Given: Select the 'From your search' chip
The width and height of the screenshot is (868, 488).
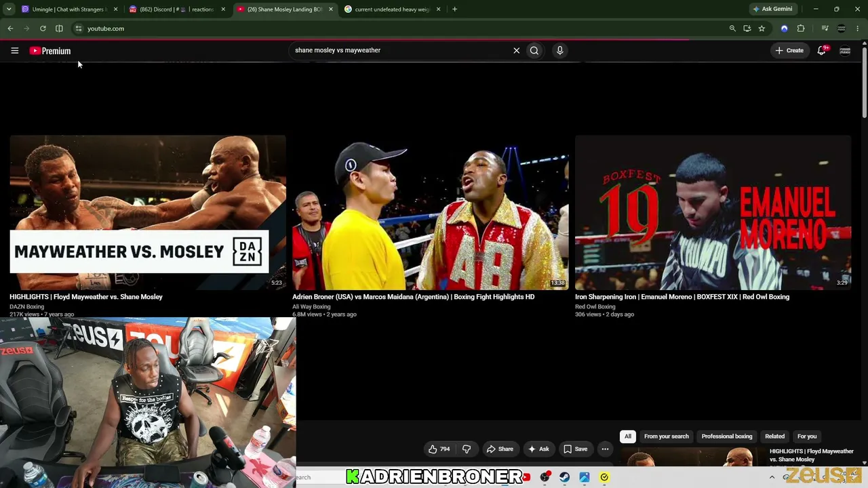Looking at the screenshot, I should click(666, 436).
